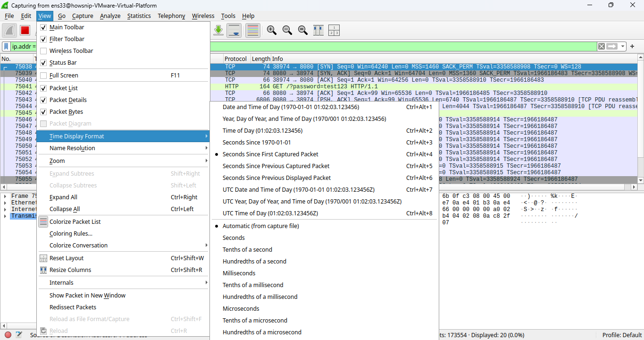Open capture file properties status icon
Viewport: 644px width, 340px height.
coord(19,335)
